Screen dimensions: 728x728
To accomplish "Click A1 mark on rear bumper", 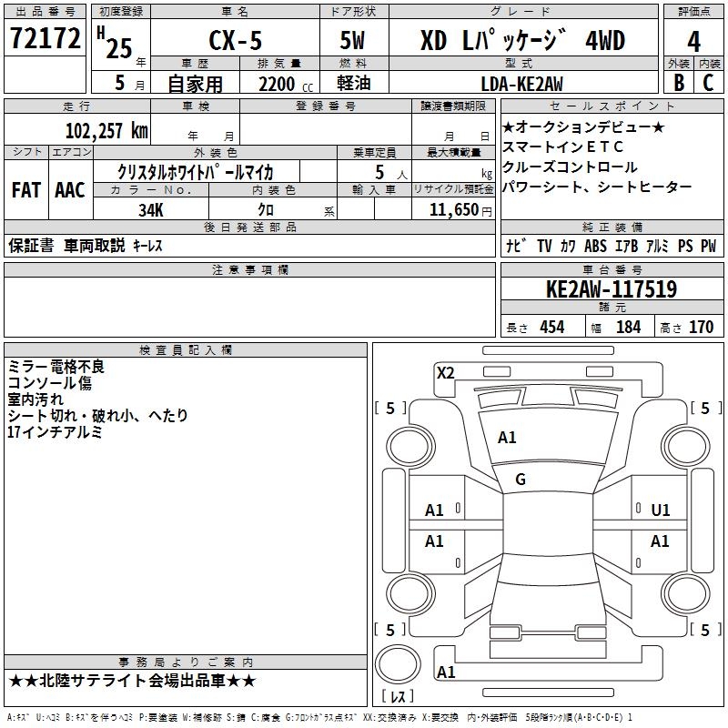I will coord(446,672).
